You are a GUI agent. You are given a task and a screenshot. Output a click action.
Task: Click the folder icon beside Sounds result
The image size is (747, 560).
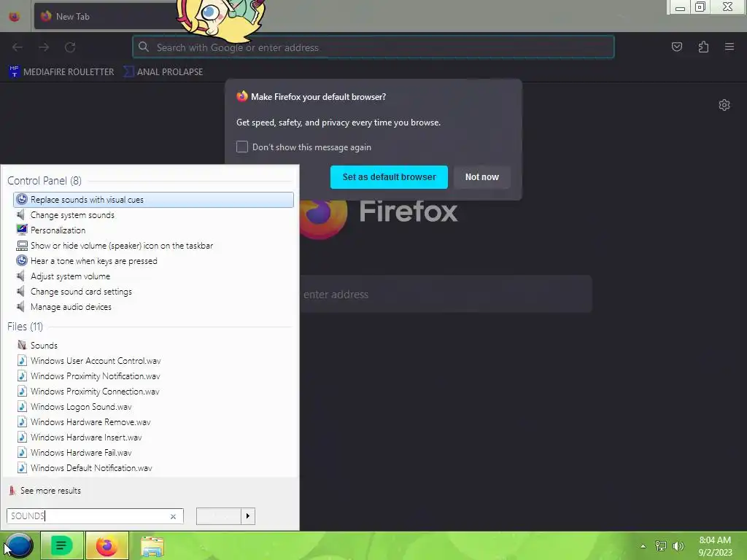click(x=22, y=345)
